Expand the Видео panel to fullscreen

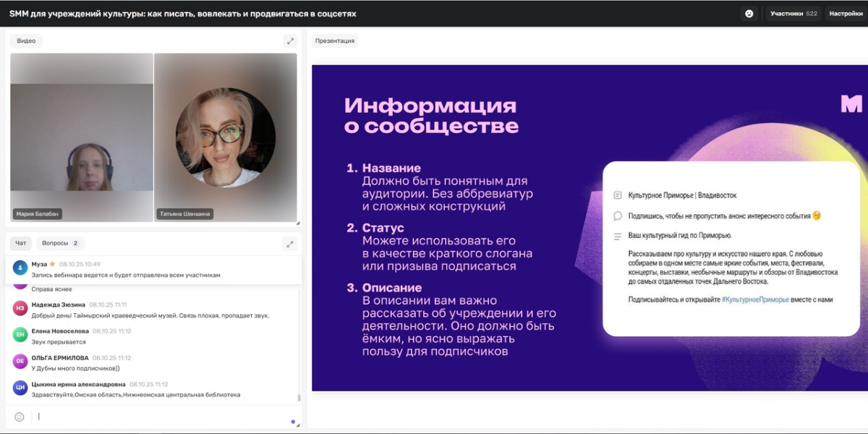(x=289, y=41)
